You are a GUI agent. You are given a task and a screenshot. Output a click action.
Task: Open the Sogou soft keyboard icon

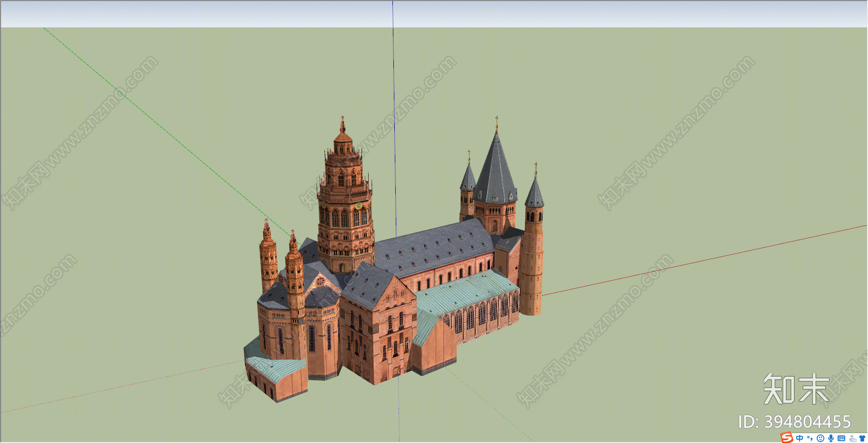[x=841, y=438]
